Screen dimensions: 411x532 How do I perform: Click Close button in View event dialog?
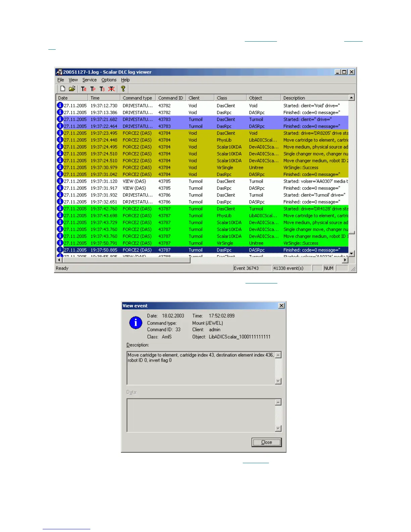click(x=267, y=442)
